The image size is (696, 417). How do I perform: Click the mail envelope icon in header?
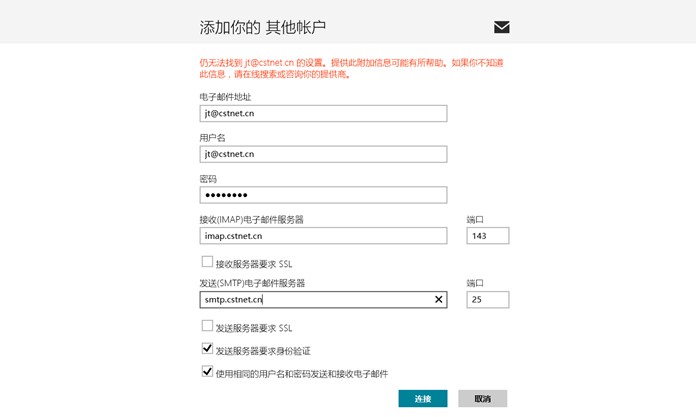pyautogui.click(x=502, y=27)
